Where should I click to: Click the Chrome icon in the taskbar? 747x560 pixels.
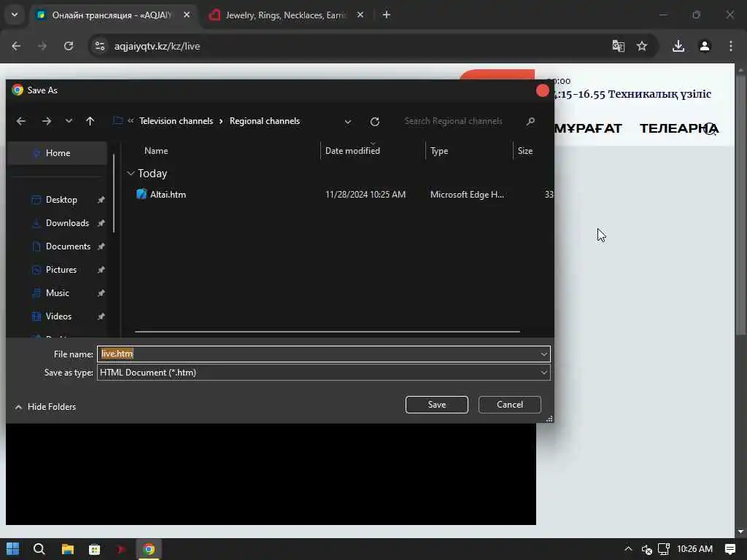149,549
